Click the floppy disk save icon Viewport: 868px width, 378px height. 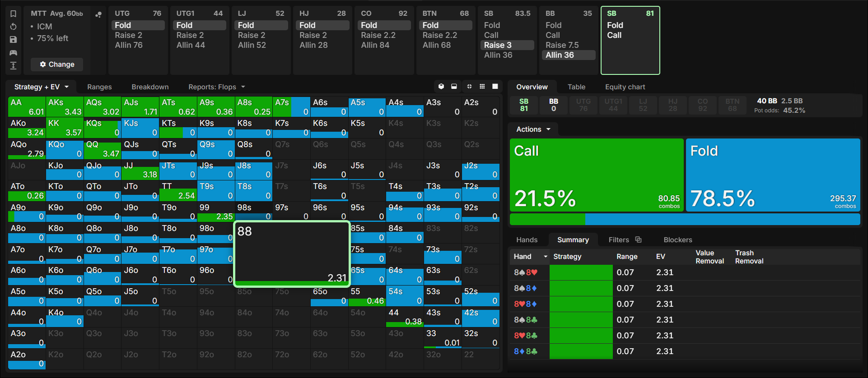click(14, 40)
